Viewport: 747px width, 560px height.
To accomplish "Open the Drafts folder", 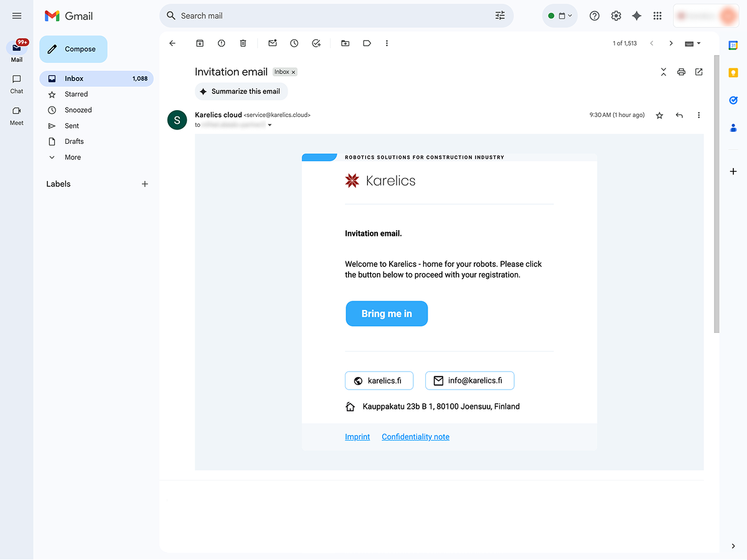I will pos(74,141).
